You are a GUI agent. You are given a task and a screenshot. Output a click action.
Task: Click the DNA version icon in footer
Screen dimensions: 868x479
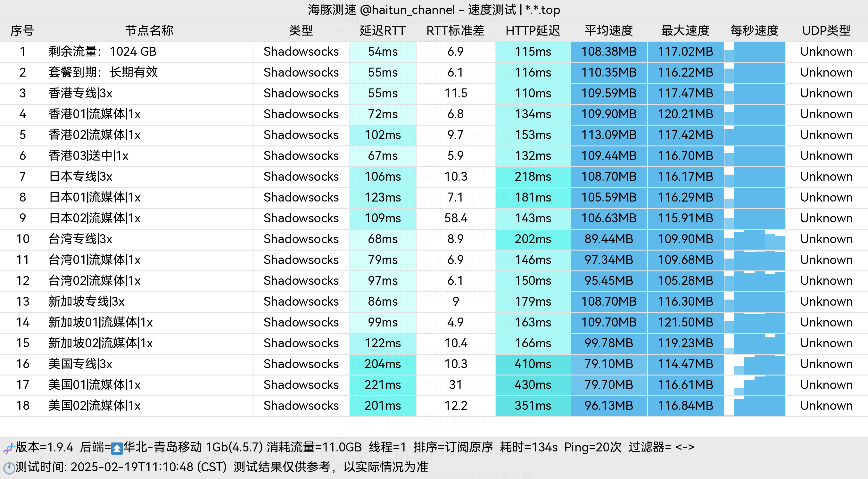8,448
